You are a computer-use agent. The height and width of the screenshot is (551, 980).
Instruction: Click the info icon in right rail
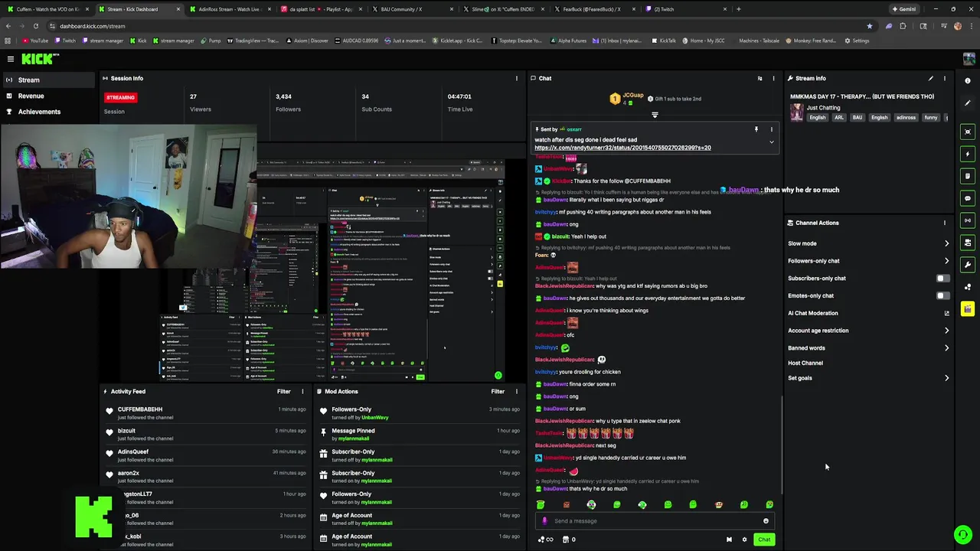(968, 80)
